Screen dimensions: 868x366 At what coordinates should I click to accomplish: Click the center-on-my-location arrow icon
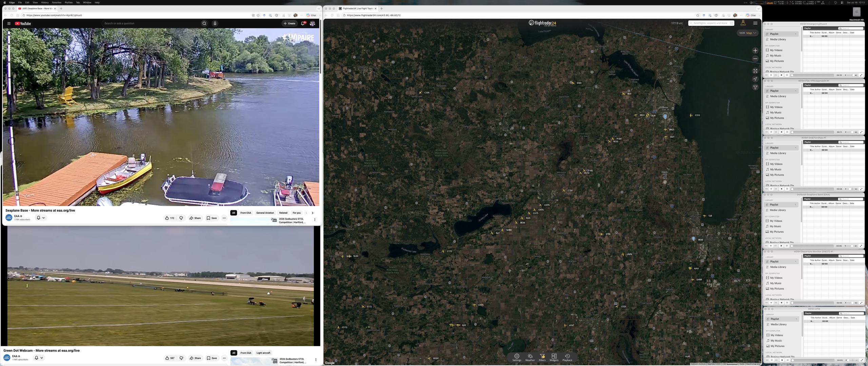pyautogui.click(x=755, y=79)
